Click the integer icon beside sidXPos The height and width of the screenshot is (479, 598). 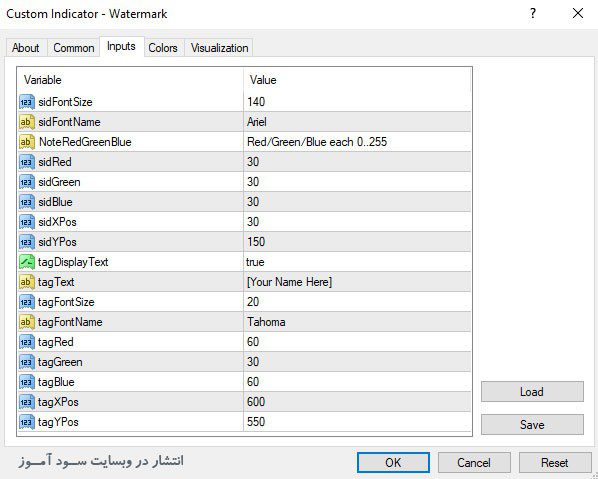click(27, 222)
